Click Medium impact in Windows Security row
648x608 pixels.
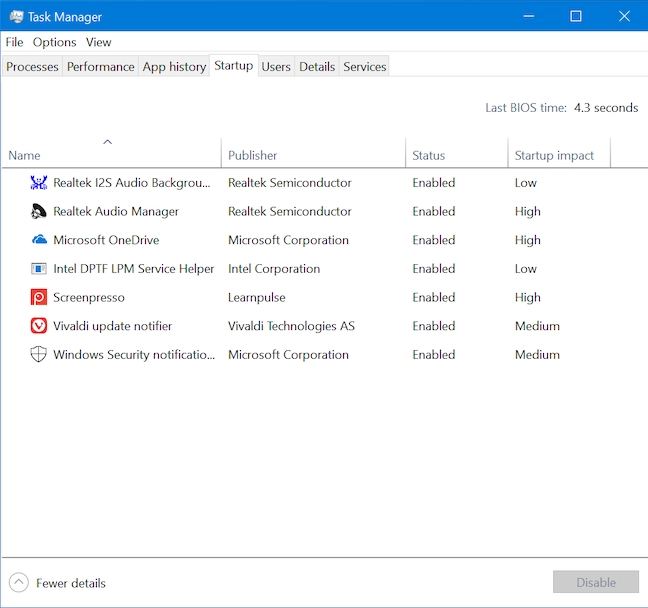[537, 355]
